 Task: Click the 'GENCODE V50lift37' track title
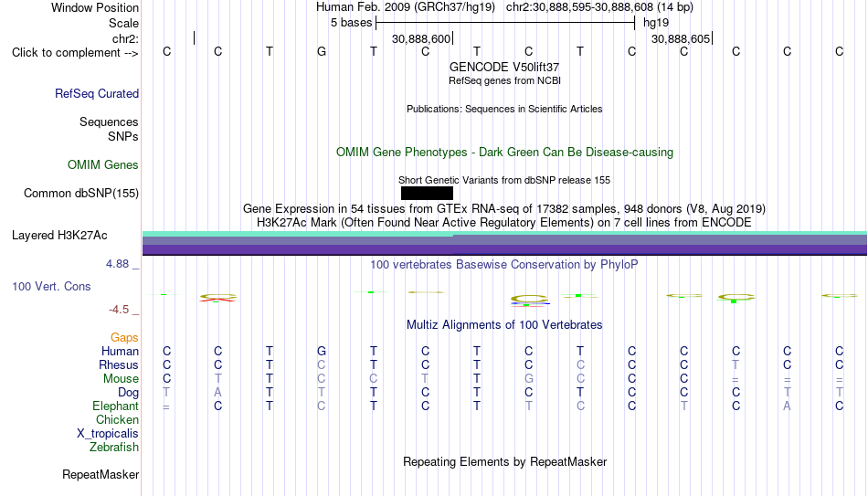point(504,67)
